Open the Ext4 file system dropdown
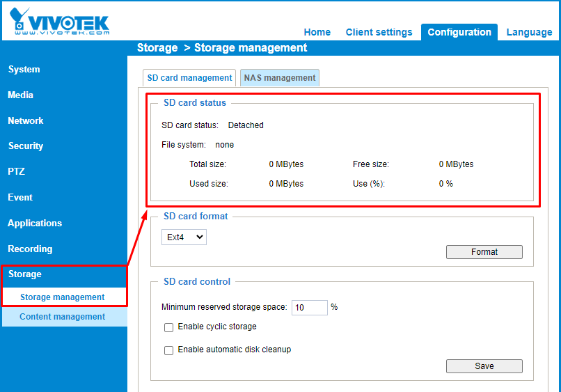Image resolution: width=561 pixels, height=392 pixels. (x=184, y=237)
